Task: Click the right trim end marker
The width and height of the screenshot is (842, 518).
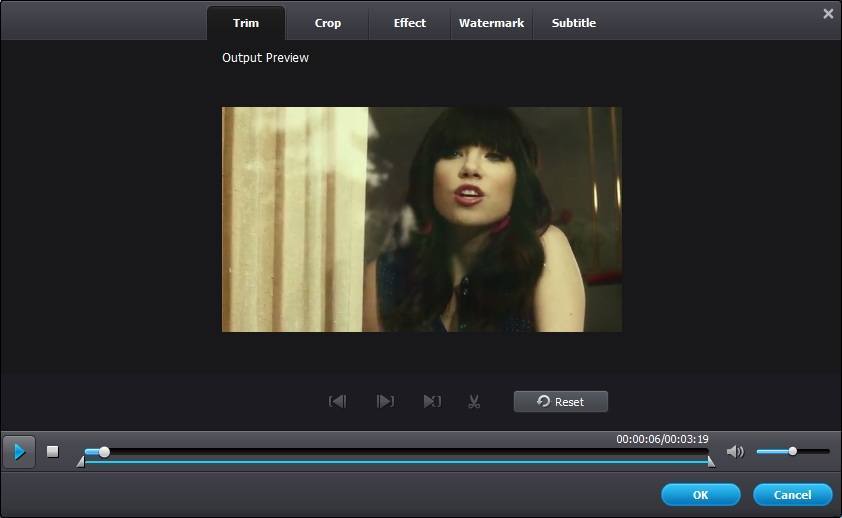Action: 711,462
